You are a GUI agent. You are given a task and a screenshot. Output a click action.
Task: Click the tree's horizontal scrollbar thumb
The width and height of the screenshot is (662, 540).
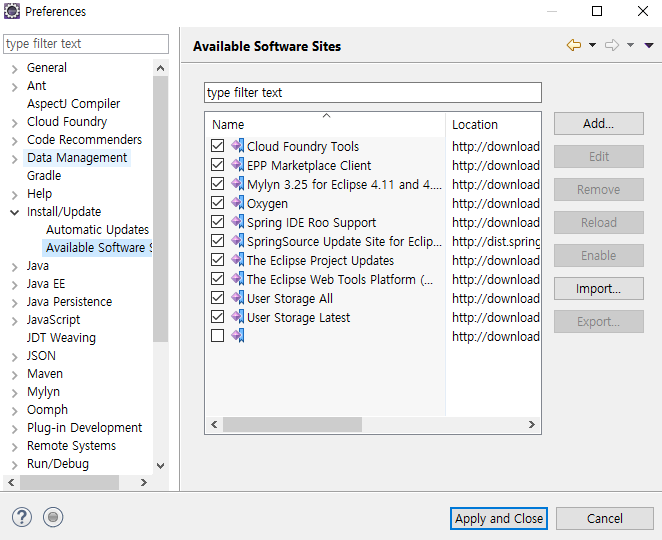point(69,482)
